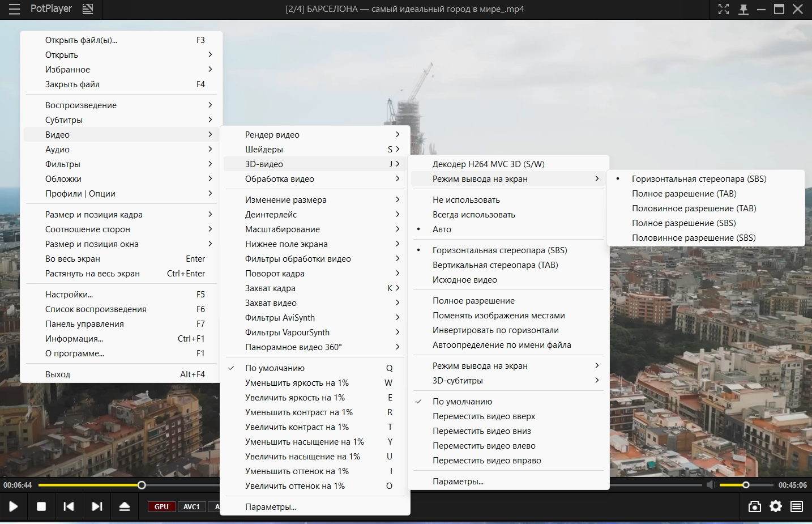Capture a frame with the camera icon
812x524 pixels.
pyautogui.click(x=754, y=506)
